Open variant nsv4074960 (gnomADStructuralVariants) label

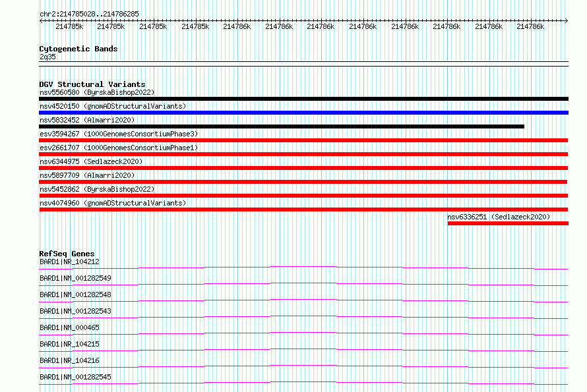click(113, 203)
